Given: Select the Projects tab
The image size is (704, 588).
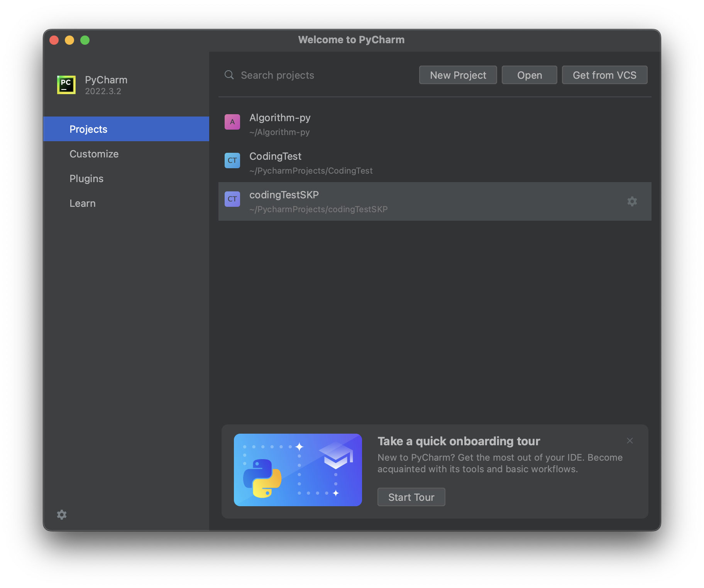Looking at the screenshot, I should pos(126,129).
